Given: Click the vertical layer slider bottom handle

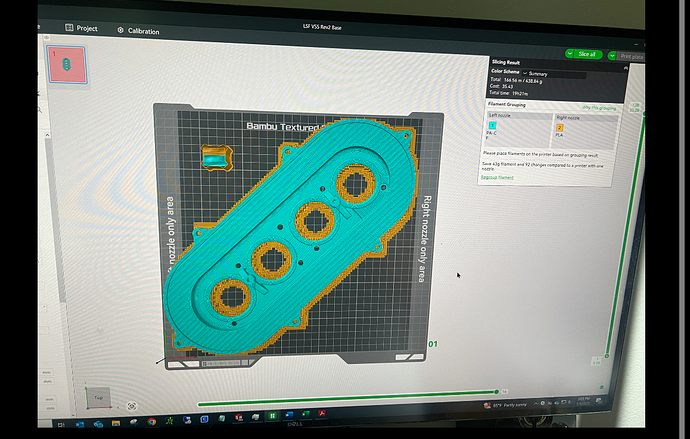Looking at the screenshot, I should tap(606, 355).
